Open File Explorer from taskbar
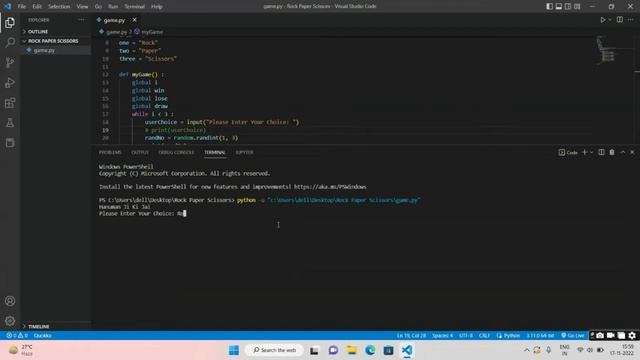 (352, 350)
